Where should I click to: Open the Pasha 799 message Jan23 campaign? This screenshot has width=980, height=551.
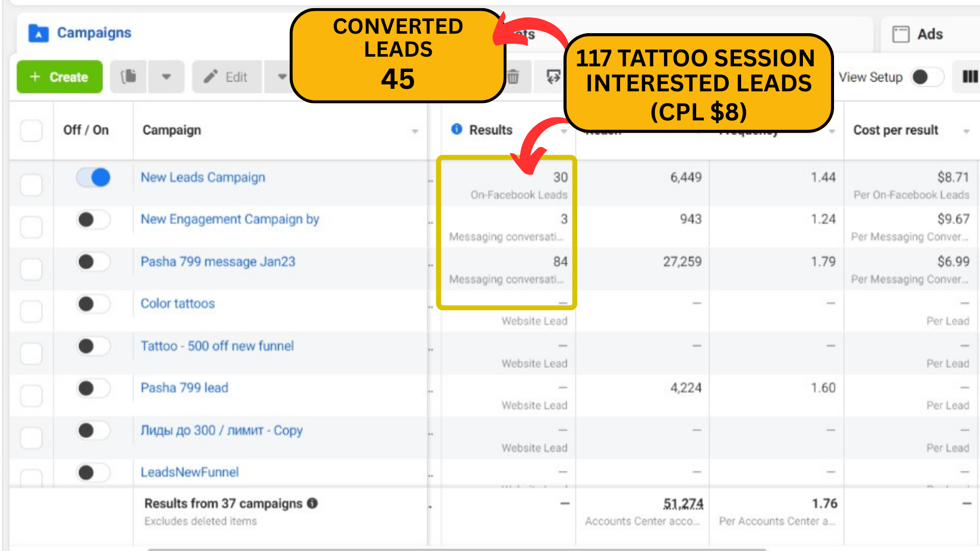coord(218,262)
